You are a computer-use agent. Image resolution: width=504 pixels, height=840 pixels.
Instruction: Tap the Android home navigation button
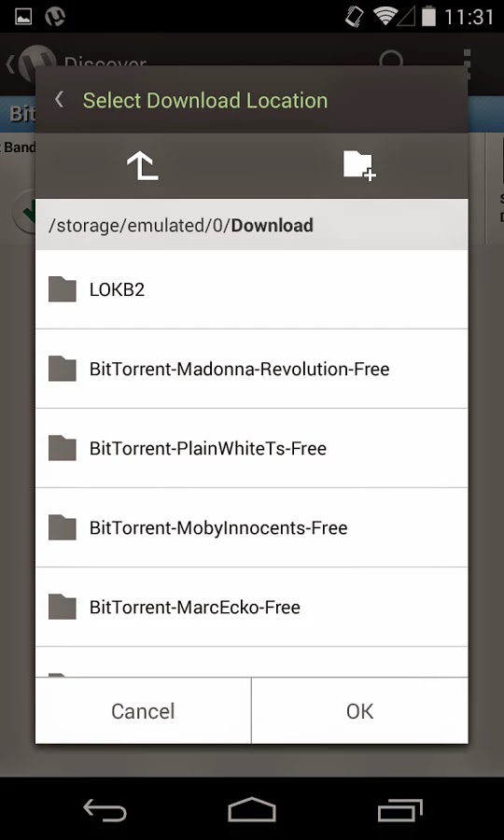[252, 809]
